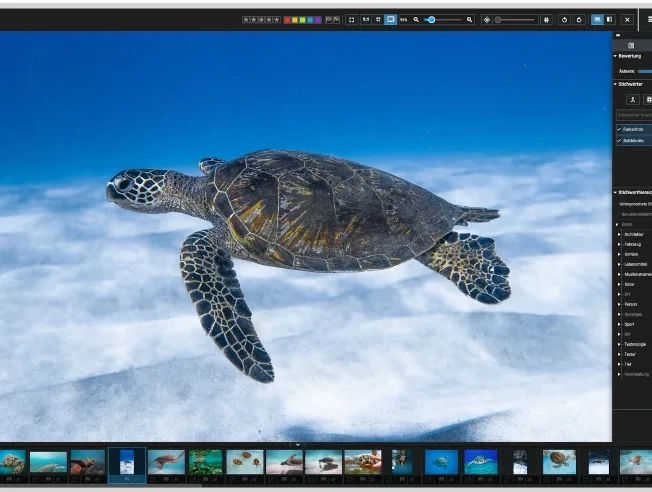Click the Ästhetik rating bar
Image resolution: width=652 pixels, height=492 pixels.
point(645,71)
